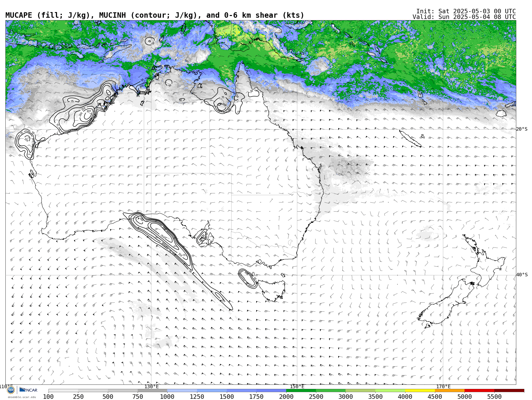Click the colorbar tick label 1750
The image size is (532, 400).
(256, 397)
